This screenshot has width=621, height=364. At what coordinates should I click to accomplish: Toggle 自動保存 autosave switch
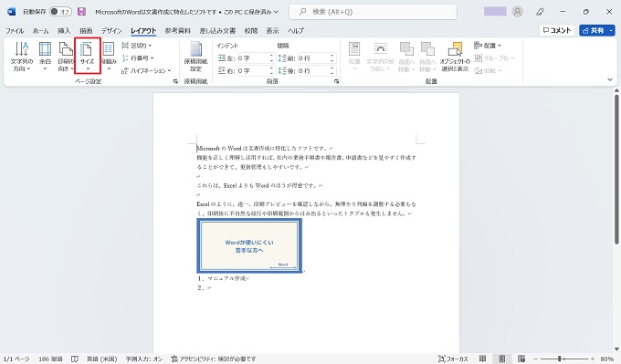pos(60,12)
